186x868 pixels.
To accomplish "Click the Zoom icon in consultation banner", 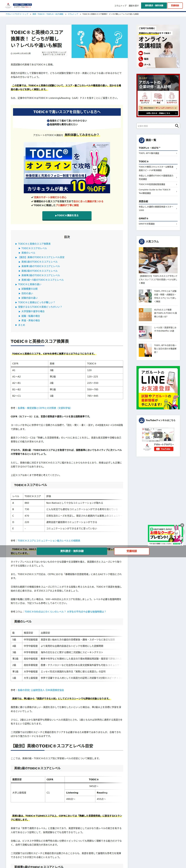I will coord(141,53).
